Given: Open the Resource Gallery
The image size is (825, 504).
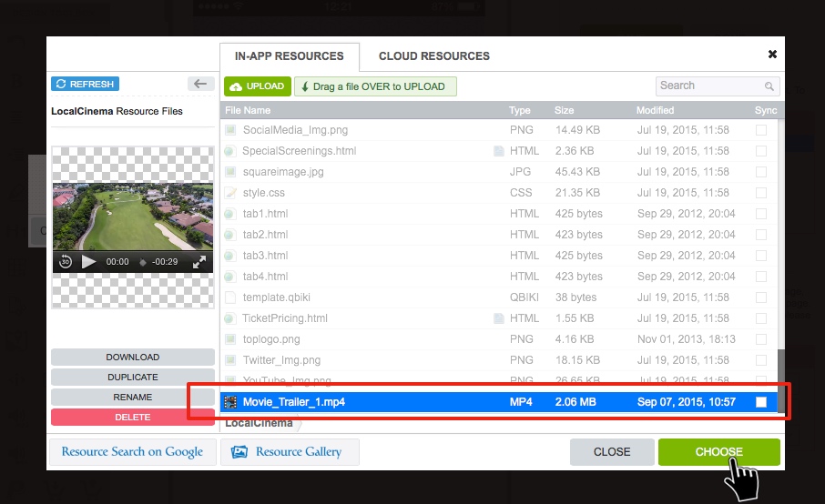Looking at the screenshot, I should pos(290,452).
